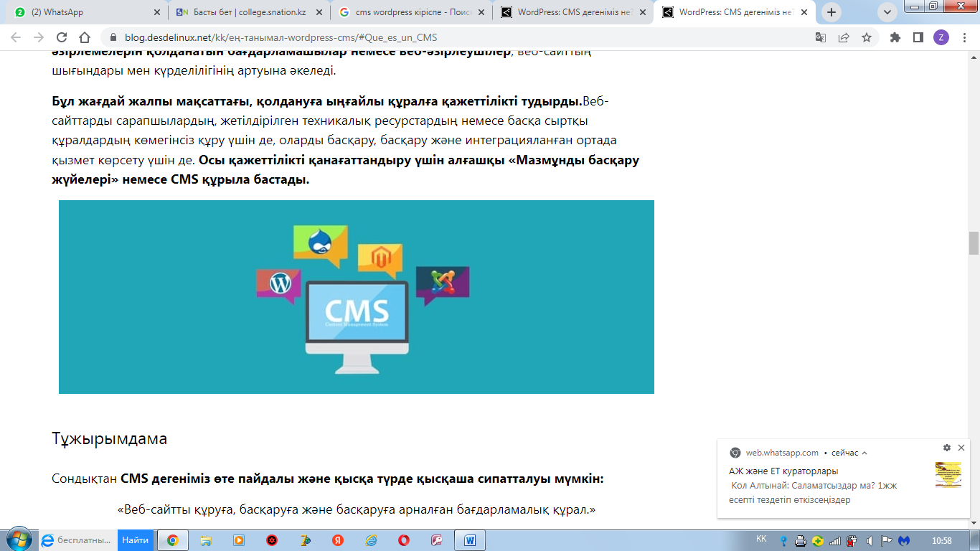Launch Opera from the taskbar
This screenshot has height=551, width=980.
pyautogui.click(x=404, y=540)
